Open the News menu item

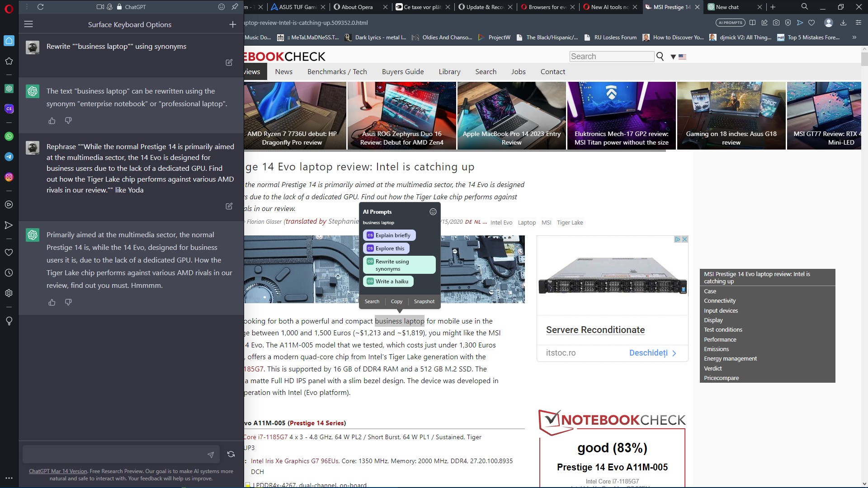(x=283, y=72)
